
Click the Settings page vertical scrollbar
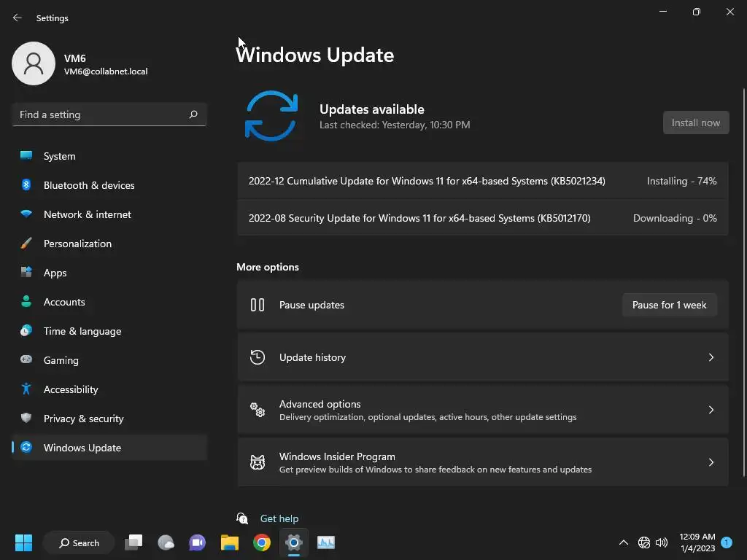[743, 282]
